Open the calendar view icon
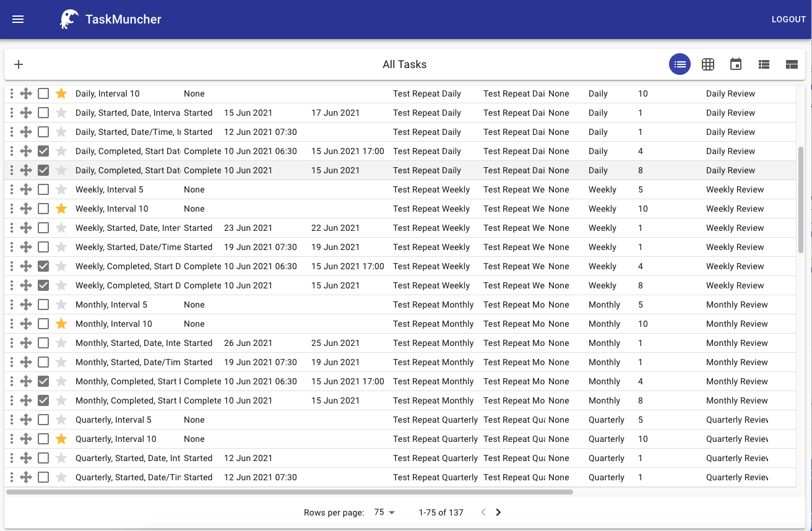The width and height of the screenshot is (812, 531). 735,64
